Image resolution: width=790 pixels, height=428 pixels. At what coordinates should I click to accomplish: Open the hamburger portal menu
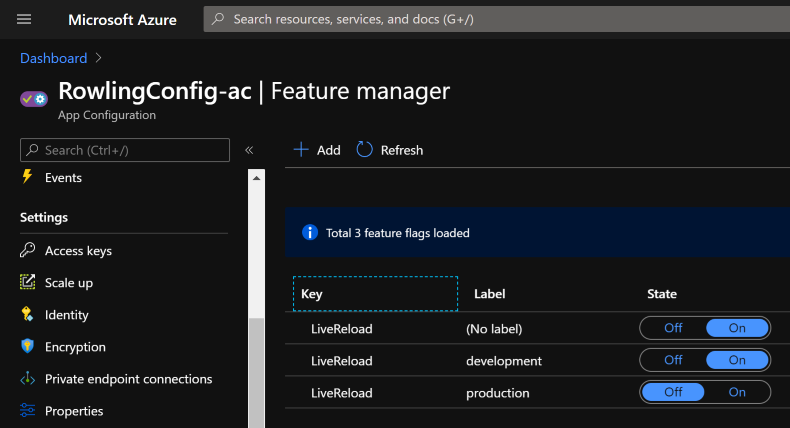[x=24, y=19]
